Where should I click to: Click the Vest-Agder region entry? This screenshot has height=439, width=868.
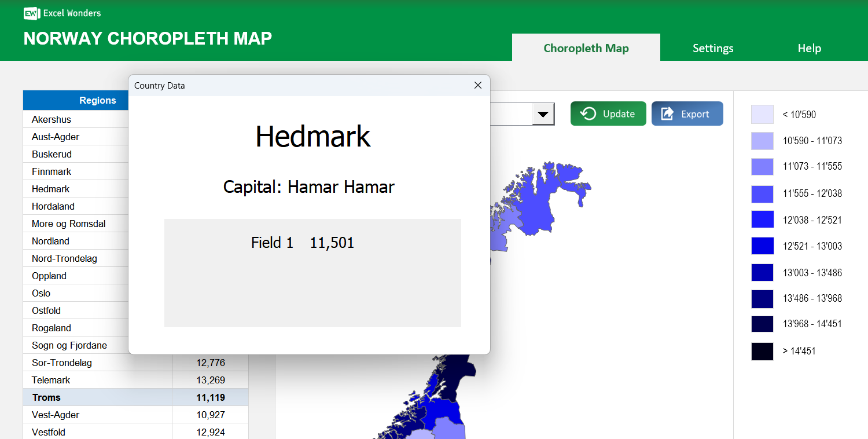click(x=55, y=415)
